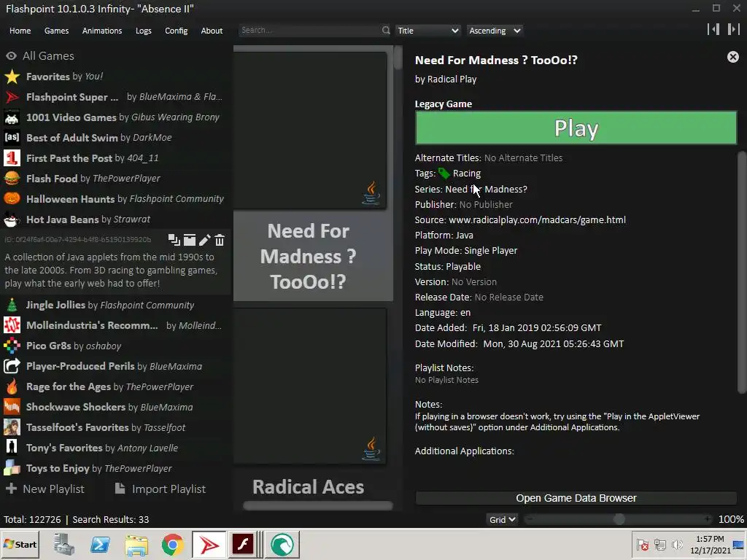Image resolution: width=747 pixels, height=560 pixels.
Task: Open the Home menu
Action: 20,31
